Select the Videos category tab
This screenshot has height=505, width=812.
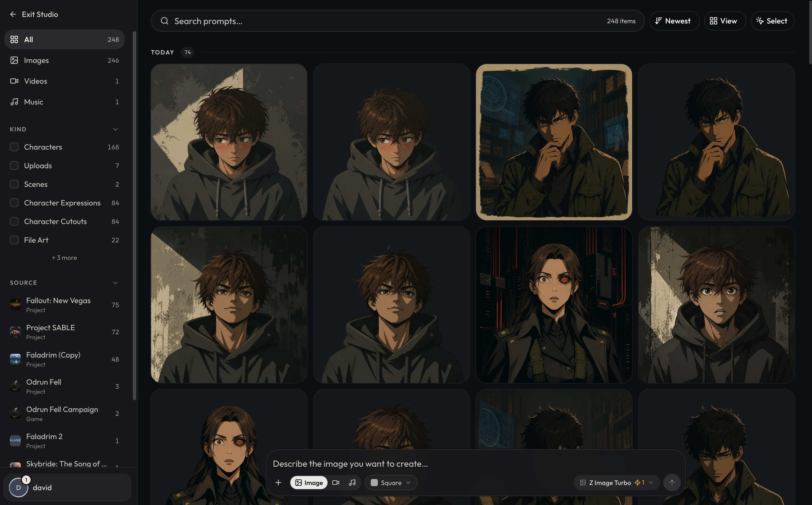click(x=65, y=81)
